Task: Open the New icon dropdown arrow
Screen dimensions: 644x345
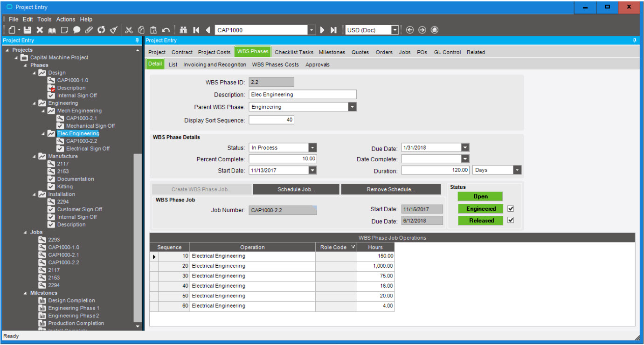Action: coord(19,30)
